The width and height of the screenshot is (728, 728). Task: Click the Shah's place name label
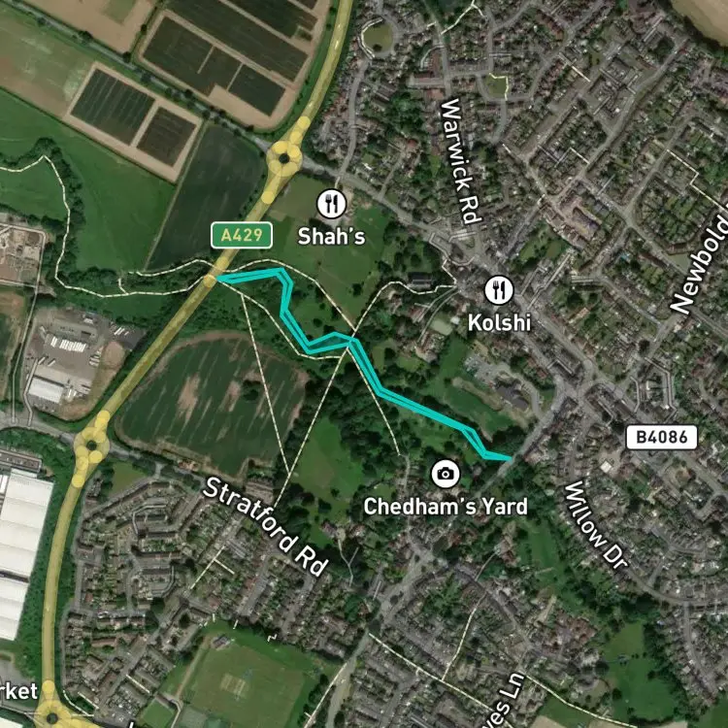[x=331, y=236]
